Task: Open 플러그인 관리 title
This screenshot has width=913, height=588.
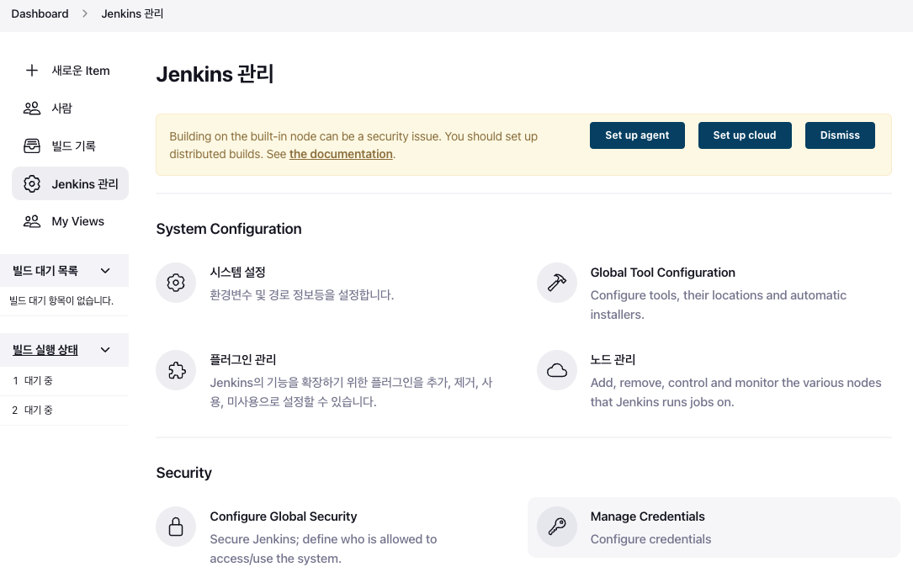Action: pos(243,360)
